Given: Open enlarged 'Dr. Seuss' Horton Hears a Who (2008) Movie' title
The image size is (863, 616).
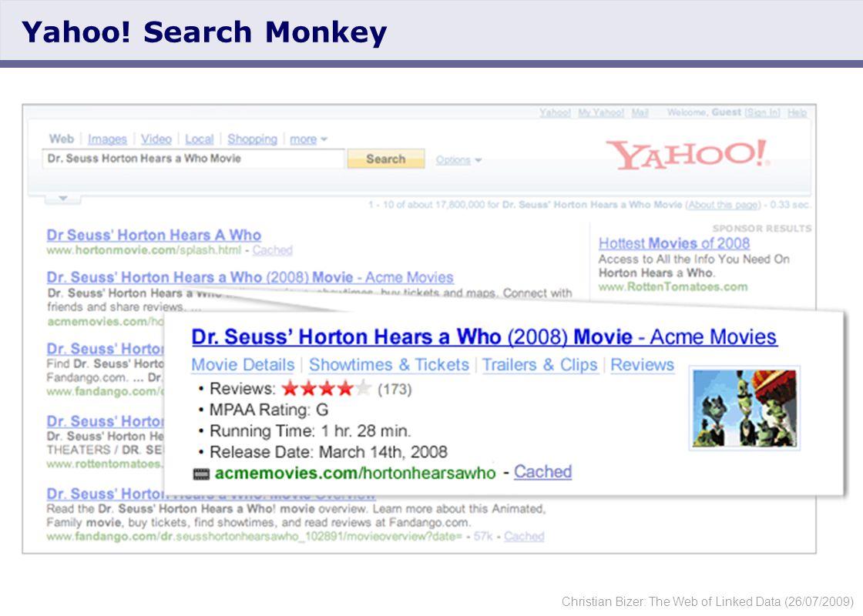Looking at the screenshot, I should (x=485, y=337).
